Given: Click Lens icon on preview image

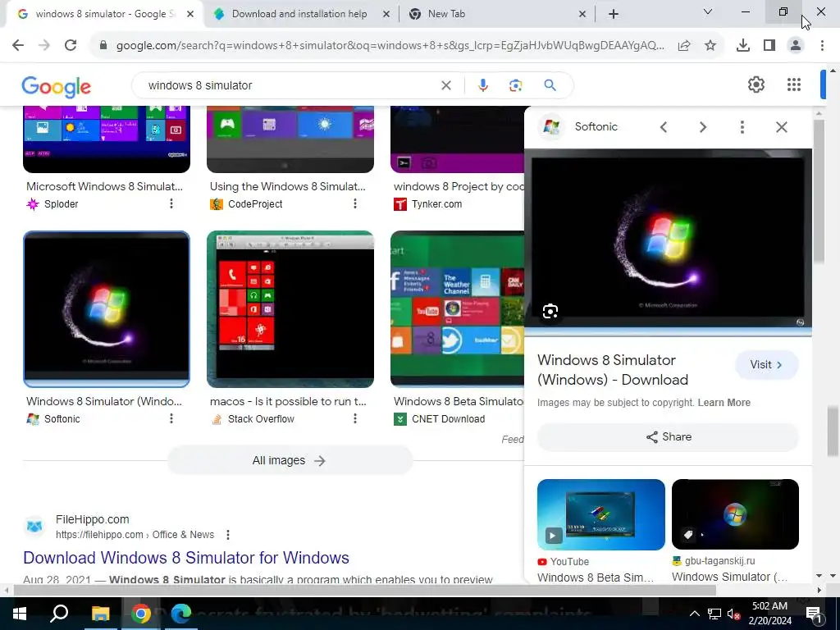Looking at the screenshot, I should coord(550,311).
